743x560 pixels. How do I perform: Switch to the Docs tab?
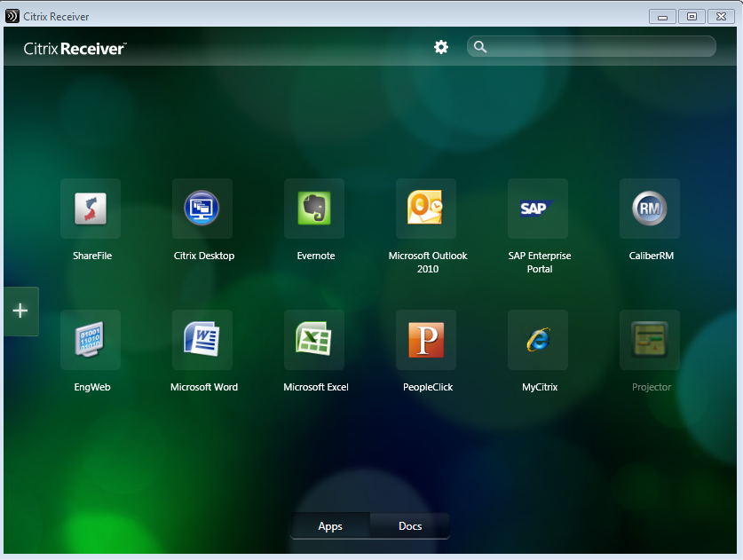point(409,525)
